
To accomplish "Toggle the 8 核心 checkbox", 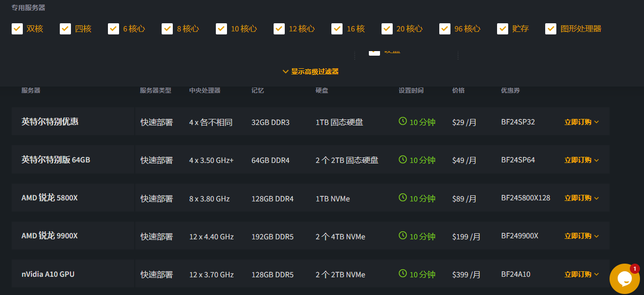I will [167, 29].
